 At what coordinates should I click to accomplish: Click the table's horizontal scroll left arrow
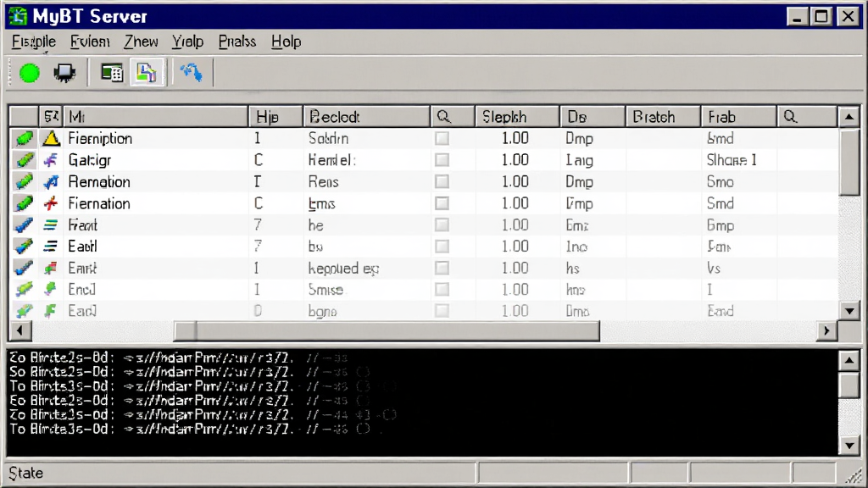(x=20, y=331)
